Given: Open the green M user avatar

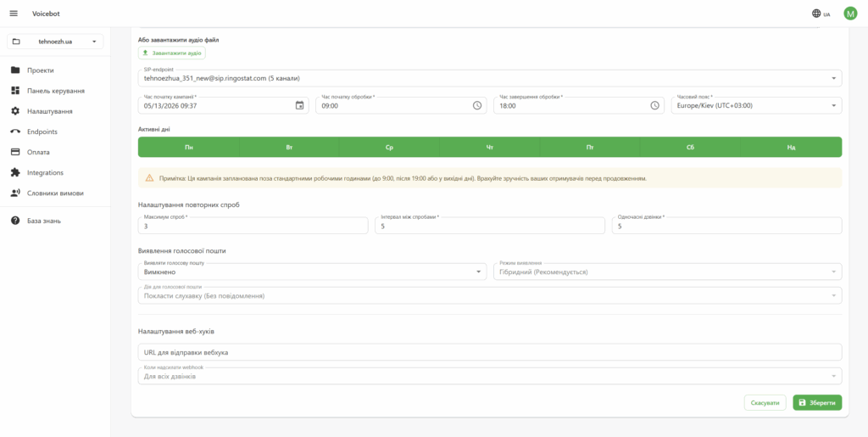Looking at the screenshot, I should pos(850,14).
